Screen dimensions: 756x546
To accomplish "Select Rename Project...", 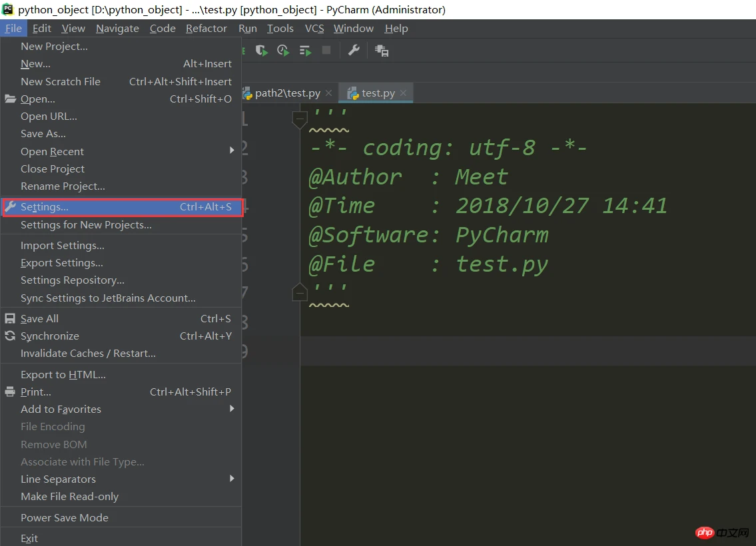I will click(x=121, y=186).
